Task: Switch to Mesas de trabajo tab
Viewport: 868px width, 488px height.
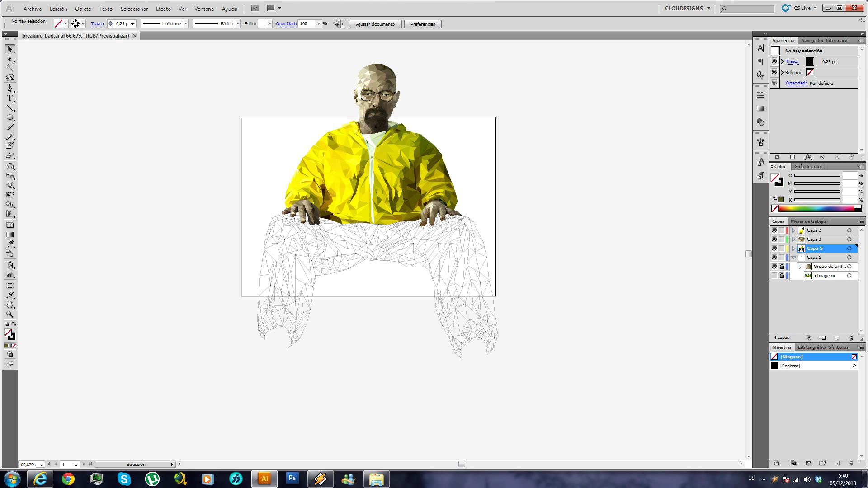Action: (x=808, y=221)
